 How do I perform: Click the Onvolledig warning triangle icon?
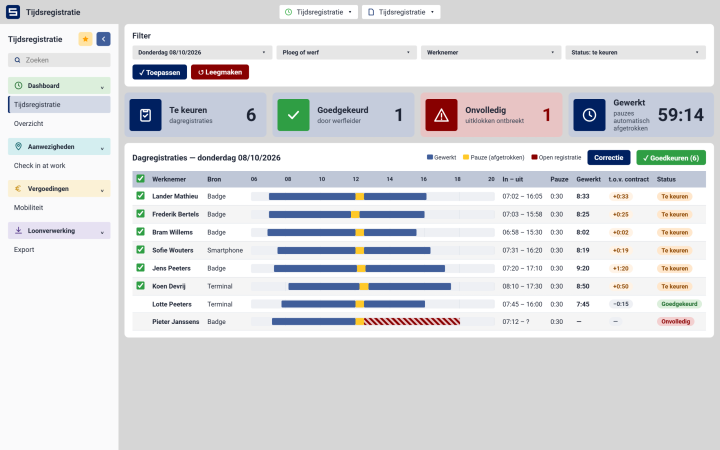[441, 115]
